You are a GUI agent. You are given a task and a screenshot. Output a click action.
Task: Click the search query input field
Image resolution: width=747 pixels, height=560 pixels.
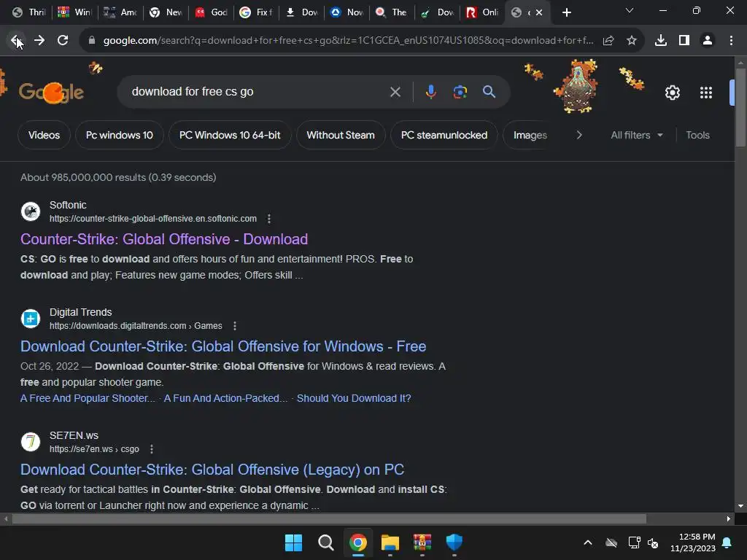click(258, 91)
